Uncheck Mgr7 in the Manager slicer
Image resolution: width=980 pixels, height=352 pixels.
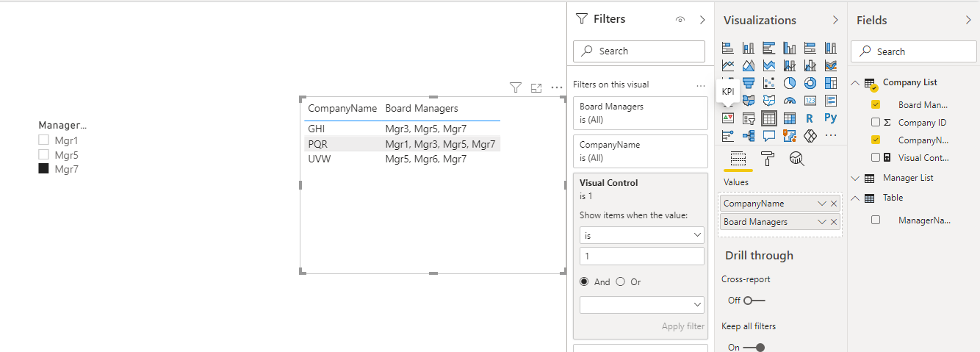click(43, 169)
